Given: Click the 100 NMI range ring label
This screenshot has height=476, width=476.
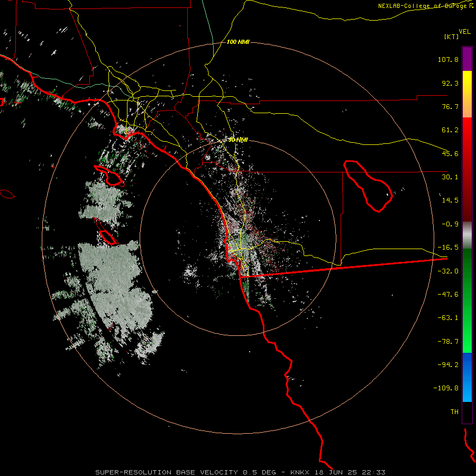Looking at the screenshot, I should click(x=238, y=42).
